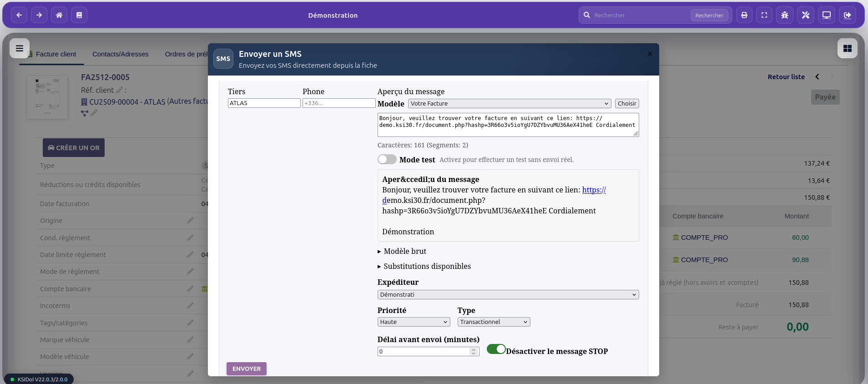This screenshot has height=384, width=868.
Task: Open the Priorité dropdown set to Haute
Action: click(414, 322)
